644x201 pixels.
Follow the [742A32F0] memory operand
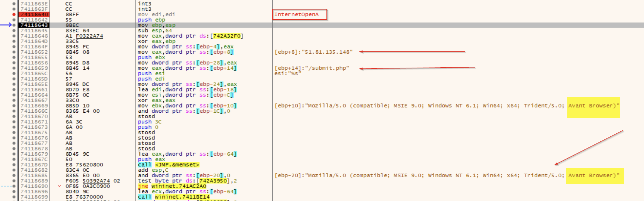tap(227, 36)
